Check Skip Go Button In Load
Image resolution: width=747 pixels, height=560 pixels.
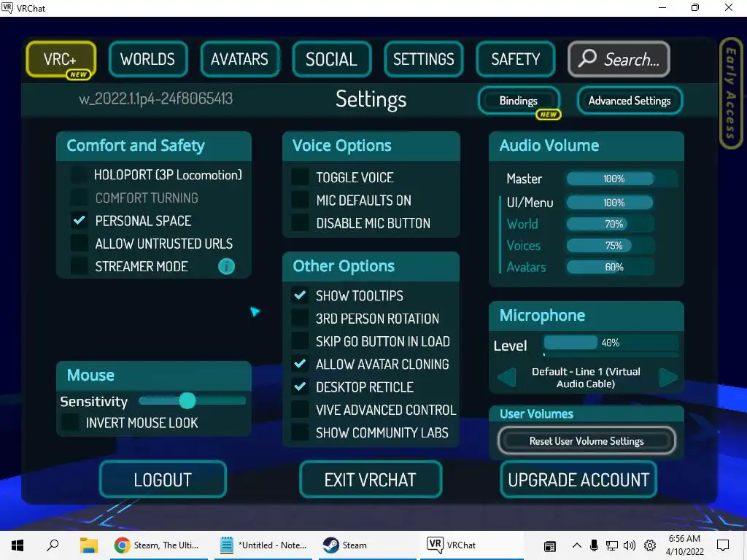pos(300,341)
